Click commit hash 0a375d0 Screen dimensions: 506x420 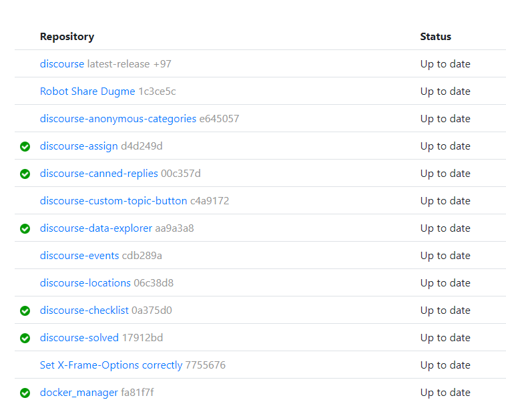152,310
